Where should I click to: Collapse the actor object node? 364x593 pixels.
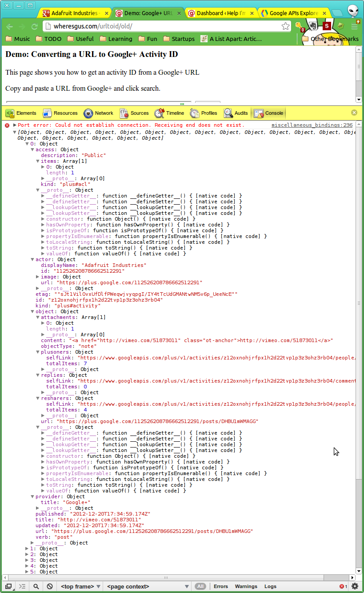(32, 259)
